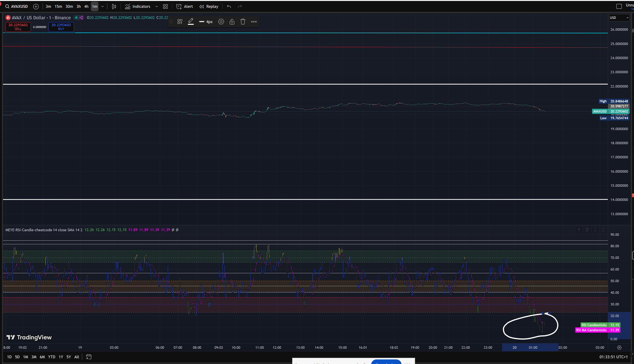
Task: Select the 1Y date range
Action: (61, 357)
